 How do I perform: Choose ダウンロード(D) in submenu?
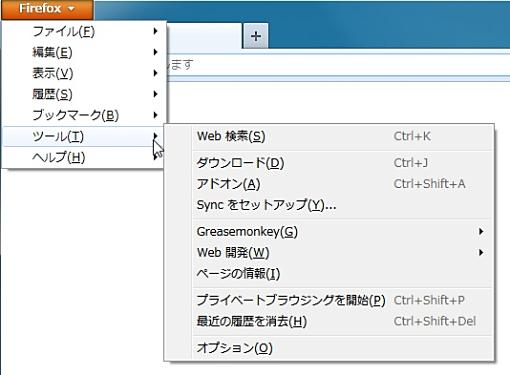(x=343, y=163)
